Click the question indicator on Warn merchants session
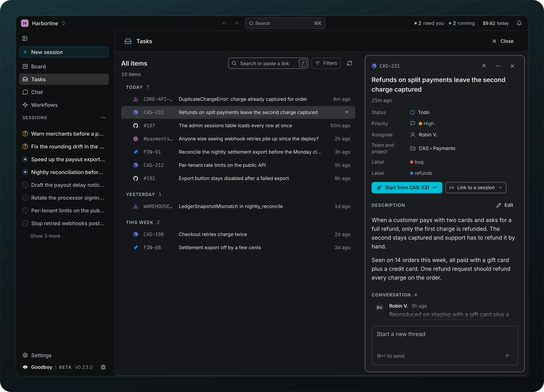Screen dimensions: 544x392 (x=25, y=134)
